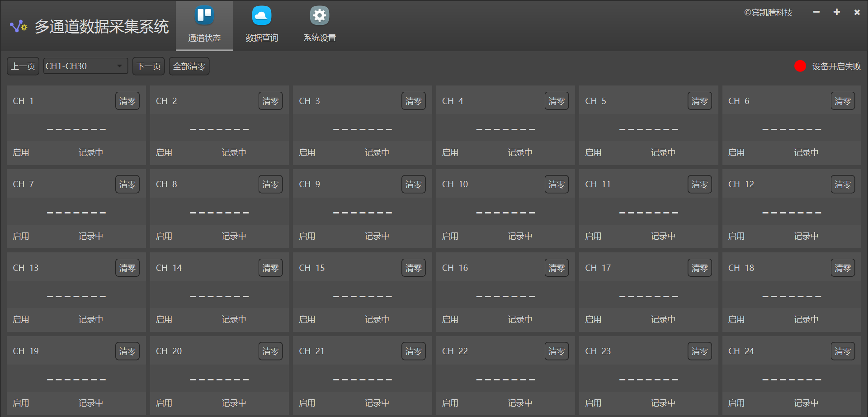
Task: Click the 记录中 status on CH 1
Action: pos(91,152)
